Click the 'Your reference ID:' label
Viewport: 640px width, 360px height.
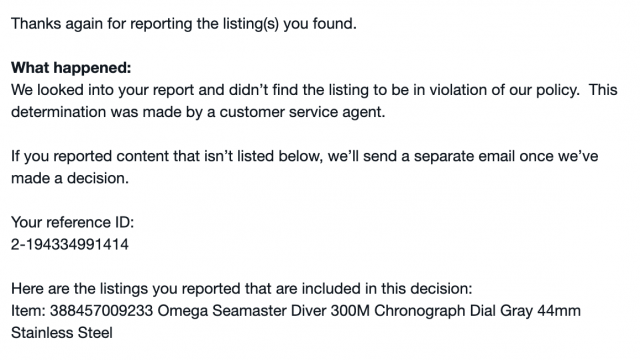[x=72, y=222]
